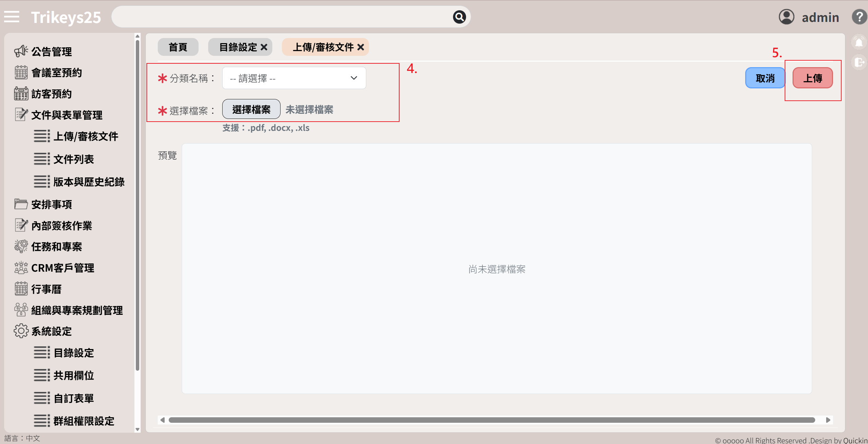The image size is (868, 444).
Task: Click the red 上傳 button
Action: tap(812, 78)
